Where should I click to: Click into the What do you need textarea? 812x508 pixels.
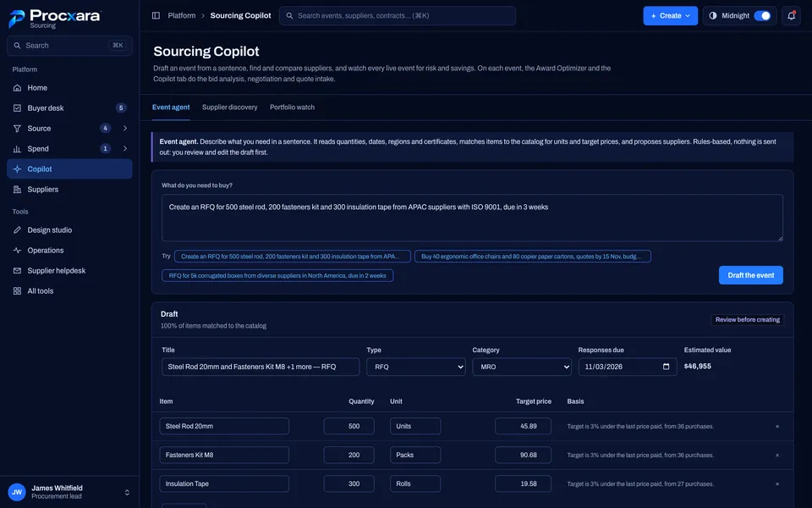pyautogui.click(x=472, y=218)
